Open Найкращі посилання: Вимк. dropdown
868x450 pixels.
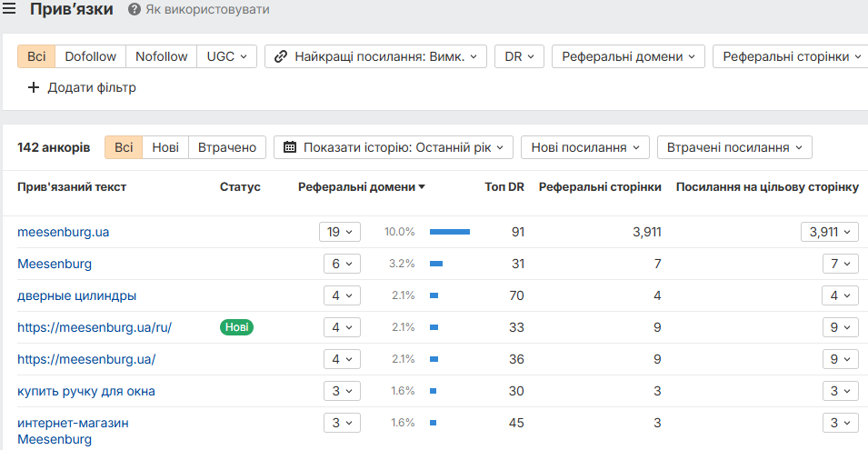click(x=376, y=56)
